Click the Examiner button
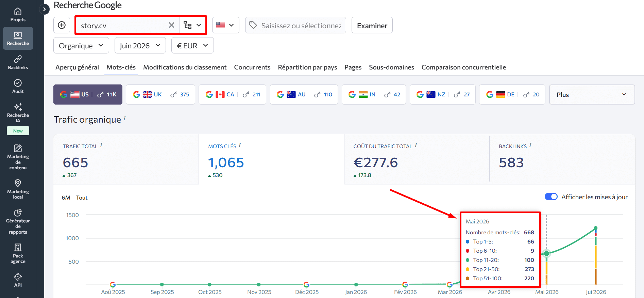 [x=372, y=25]
